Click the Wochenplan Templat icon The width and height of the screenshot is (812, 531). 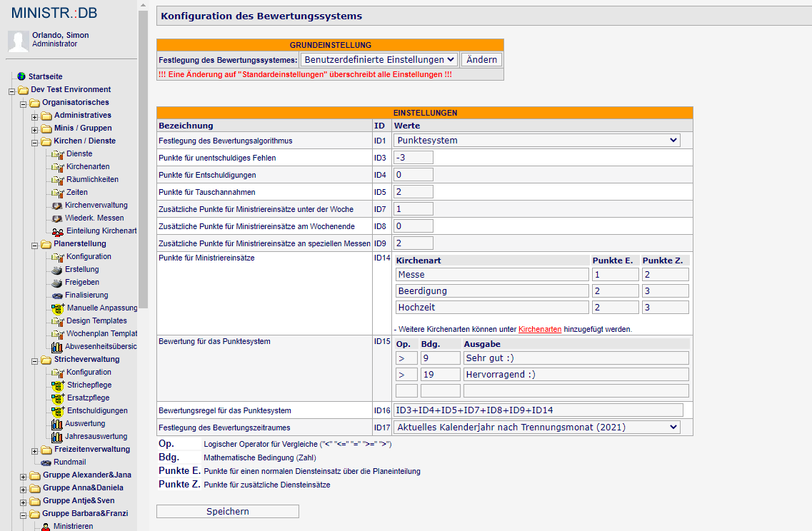[57, 334]
